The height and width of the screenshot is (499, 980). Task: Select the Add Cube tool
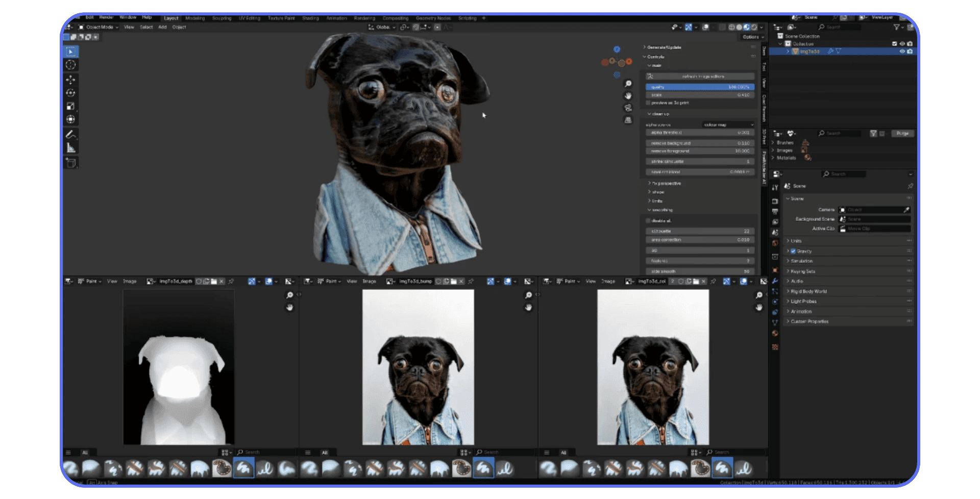(x=71, y=162)
